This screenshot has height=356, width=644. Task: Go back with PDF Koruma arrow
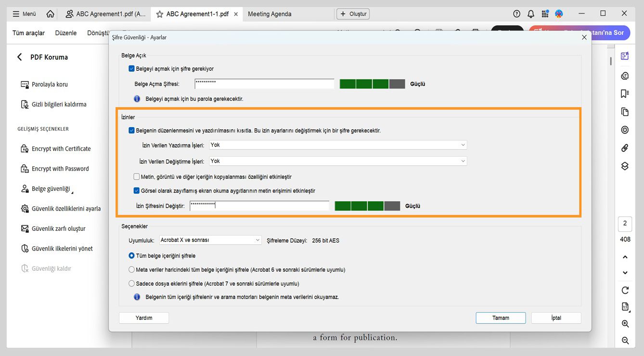pyautogui.click(x=20, y=57)
